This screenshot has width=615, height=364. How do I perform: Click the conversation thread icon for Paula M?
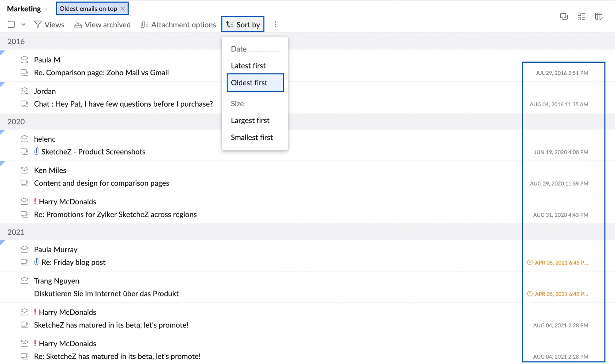pos(25,72)
